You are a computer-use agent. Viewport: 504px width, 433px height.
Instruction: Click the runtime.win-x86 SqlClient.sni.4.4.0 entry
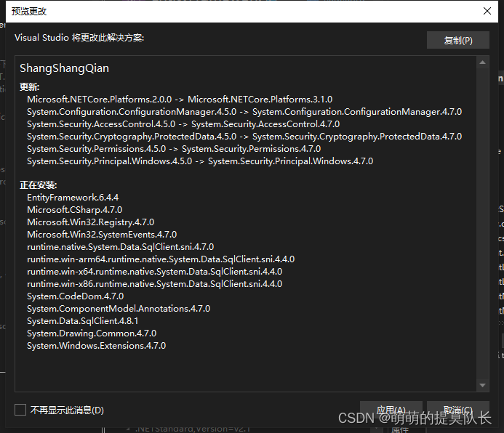[x=155, y=284]
